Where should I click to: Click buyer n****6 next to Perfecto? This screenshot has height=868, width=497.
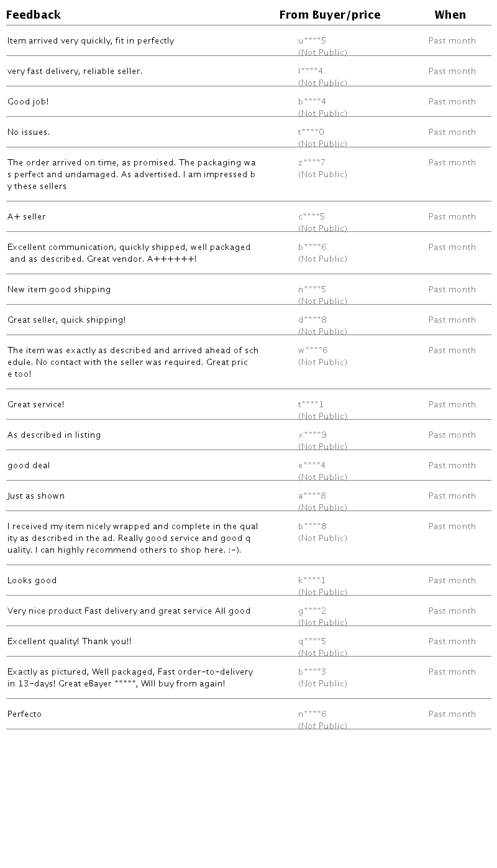coord(312,714)
